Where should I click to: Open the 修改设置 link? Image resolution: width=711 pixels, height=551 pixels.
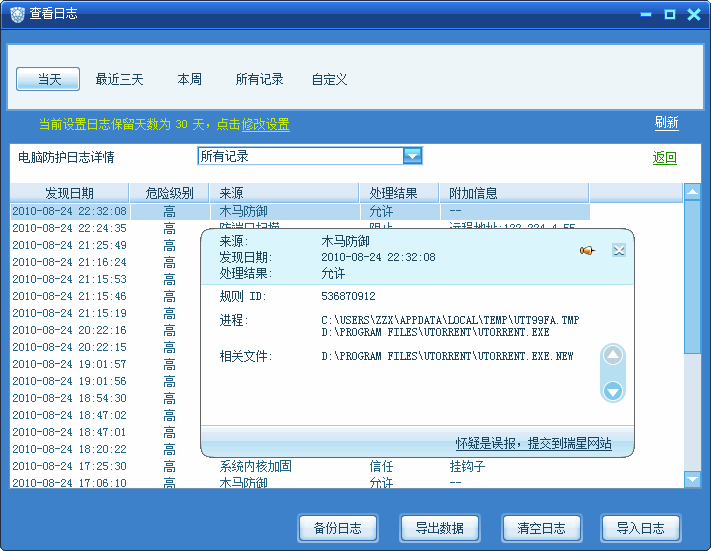[266, 124]
